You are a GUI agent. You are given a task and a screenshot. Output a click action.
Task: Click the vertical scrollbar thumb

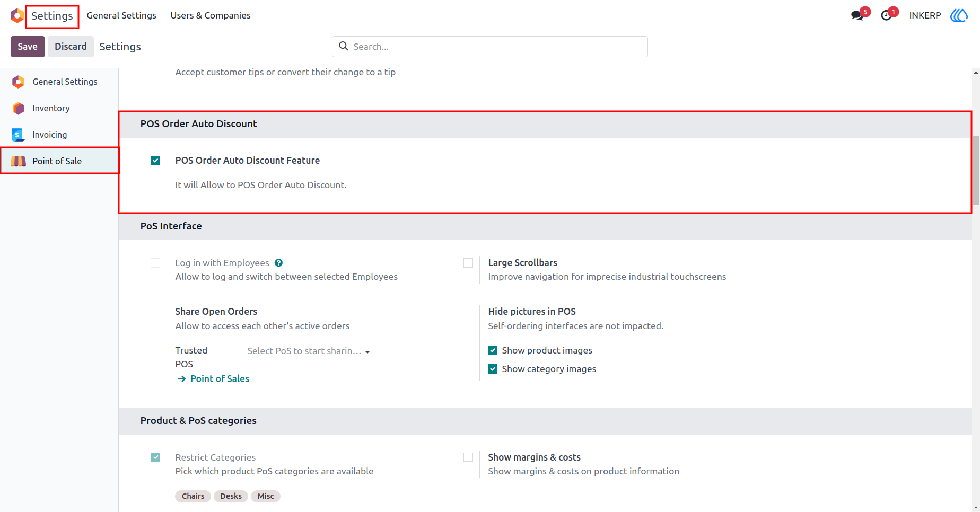click(976, 170)
